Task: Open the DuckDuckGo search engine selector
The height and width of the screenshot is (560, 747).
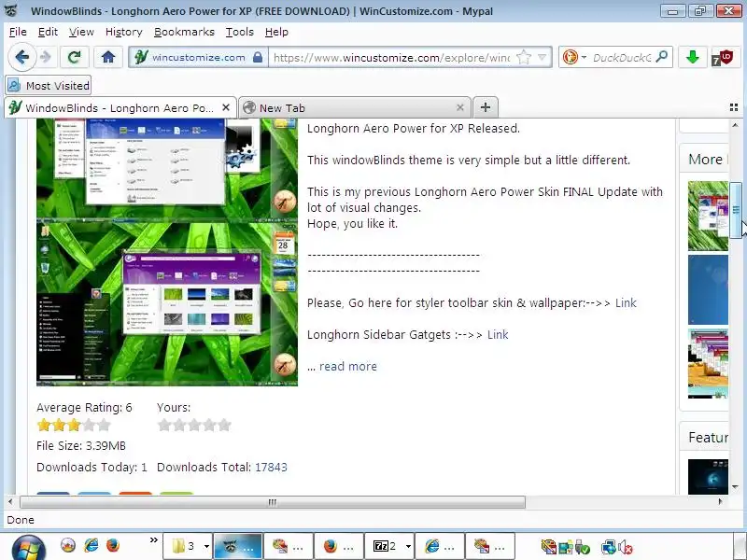Action: pos(574,57)
